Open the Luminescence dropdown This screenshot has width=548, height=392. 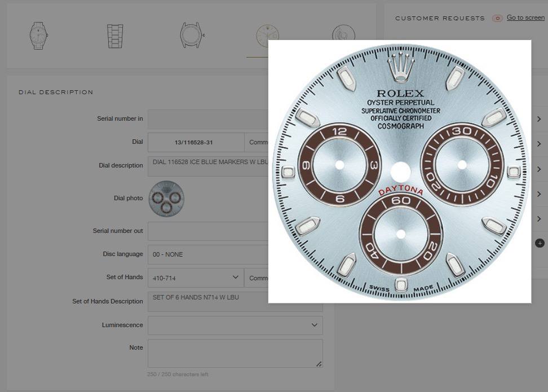coord(235,325)
